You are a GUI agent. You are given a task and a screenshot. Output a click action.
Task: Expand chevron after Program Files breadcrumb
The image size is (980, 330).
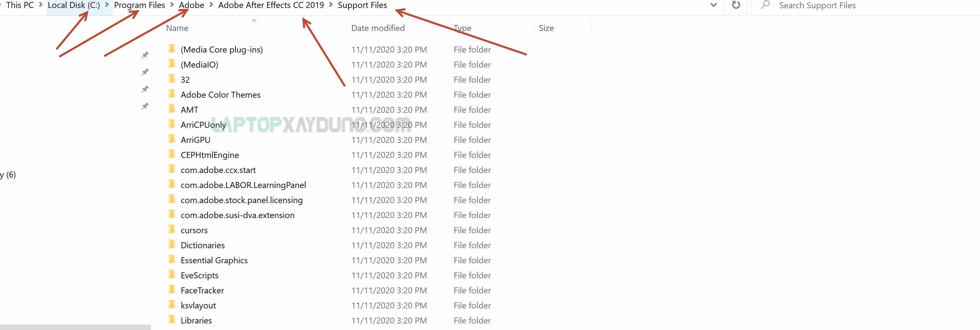(x=172, y=5)
